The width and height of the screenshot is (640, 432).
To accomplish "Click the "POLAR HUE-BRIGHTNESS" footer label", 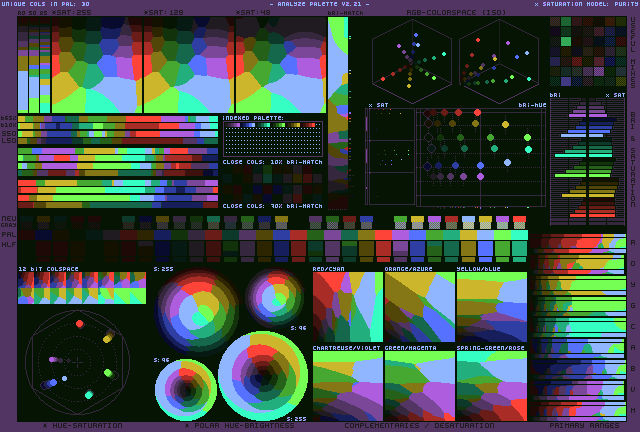I will point(244,426).
